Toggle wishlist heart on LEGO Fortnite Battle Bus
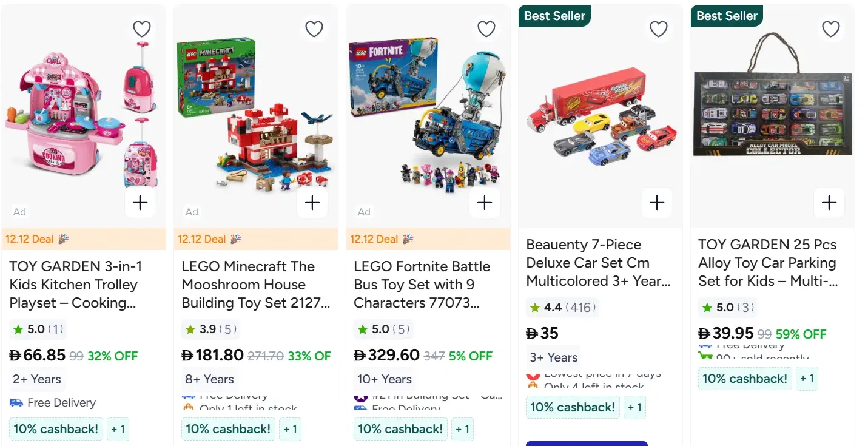868x446 pixels. pyautogui.click(x=486, y=29)
